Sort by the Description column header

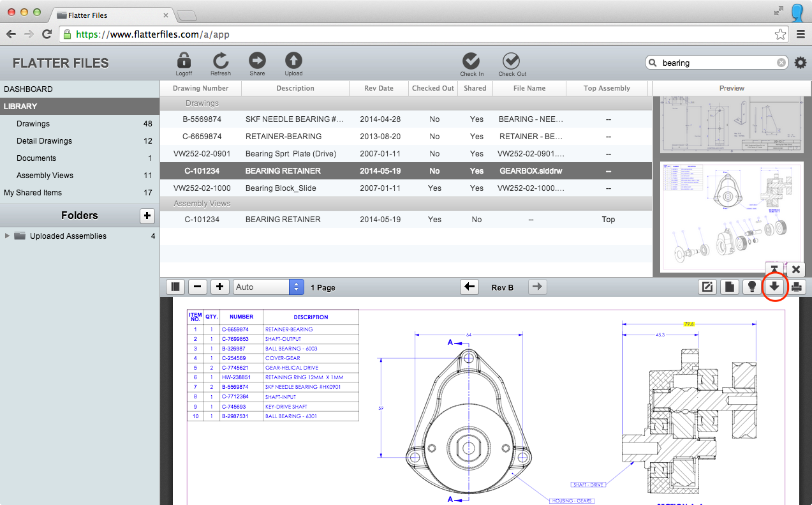click(295, 88)
